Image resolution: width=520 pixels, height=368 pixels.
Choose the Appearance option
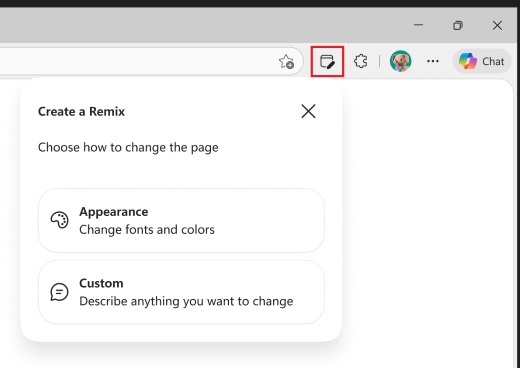click(x=181, y=220)
